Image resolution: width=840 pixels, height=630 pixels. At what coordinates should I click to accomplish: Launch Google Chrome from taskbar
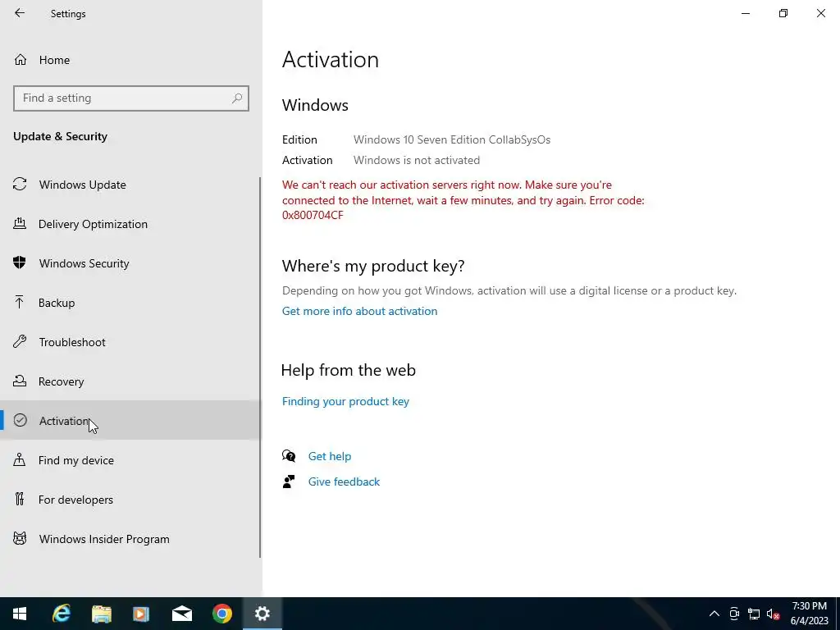click(221, 614)
